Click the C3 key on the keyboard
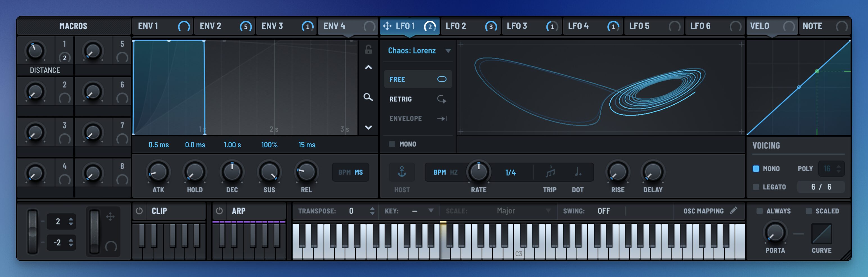The width and height of the screenshot is (868, 277). tap(519, 242)
